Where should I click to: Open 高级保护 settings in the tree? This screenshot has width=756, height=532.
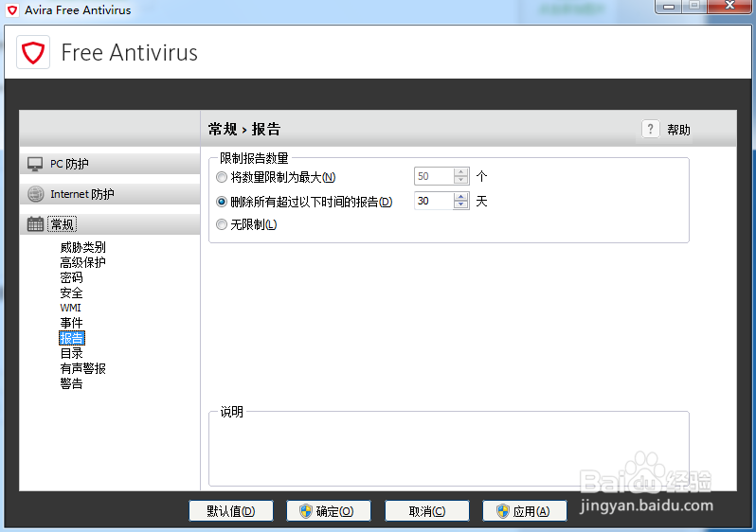point(83,262)
